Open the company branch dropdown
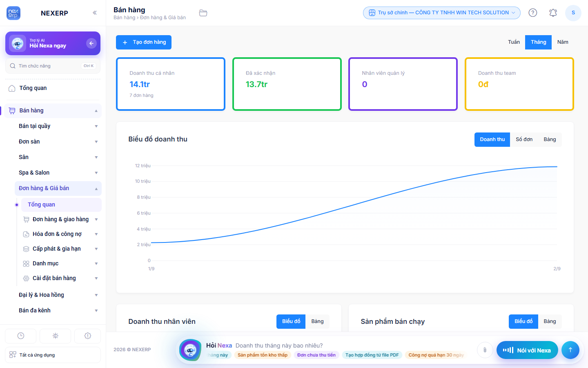 pyautogui.click(x=442, y=13)
